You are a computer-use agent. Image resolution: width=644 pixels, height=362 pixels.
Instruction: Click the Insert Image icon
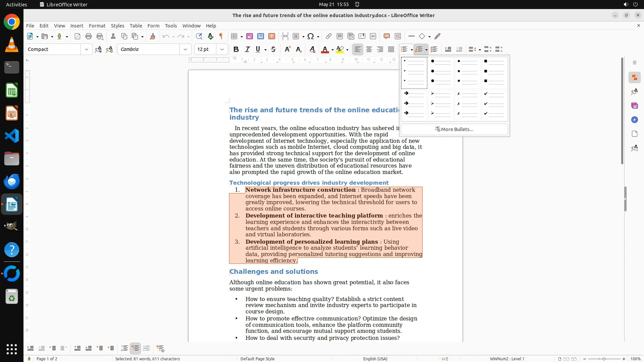pos(250,36)
